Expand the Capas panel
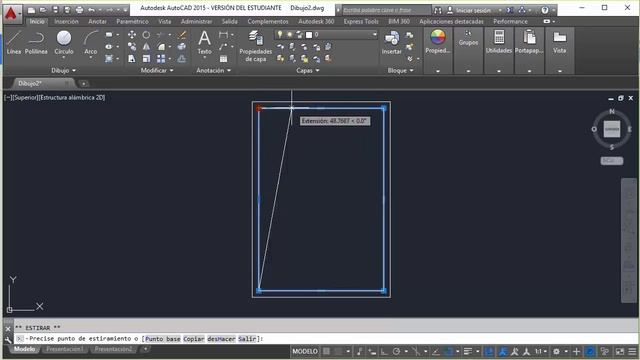Viewport: 640px width, 360px height. [x=308, y=70]
